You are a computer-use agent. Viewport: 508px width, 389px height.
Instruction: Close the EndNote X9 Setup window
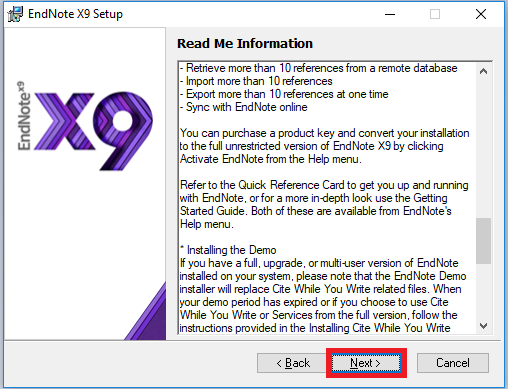point(481,14)
